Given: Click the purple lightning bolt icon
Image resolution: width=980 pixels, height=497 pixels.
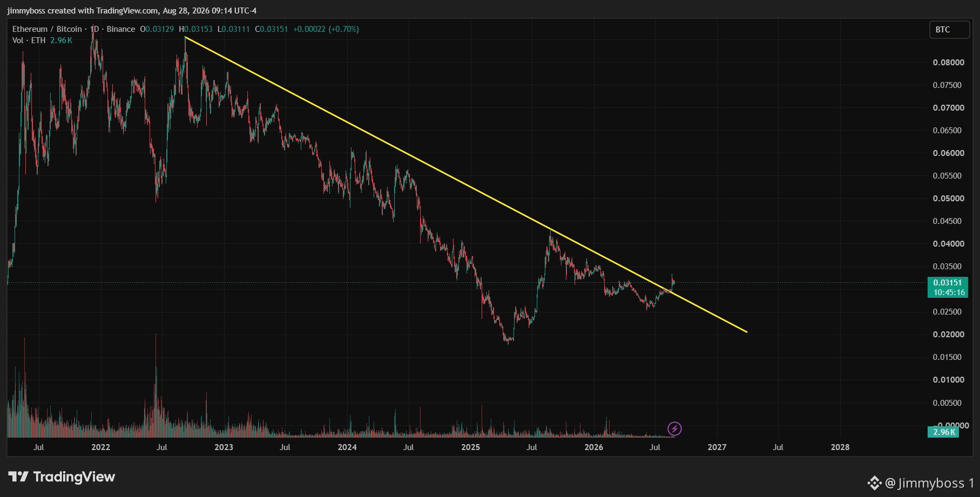Looking at the screenshot, I should point(674,429).
